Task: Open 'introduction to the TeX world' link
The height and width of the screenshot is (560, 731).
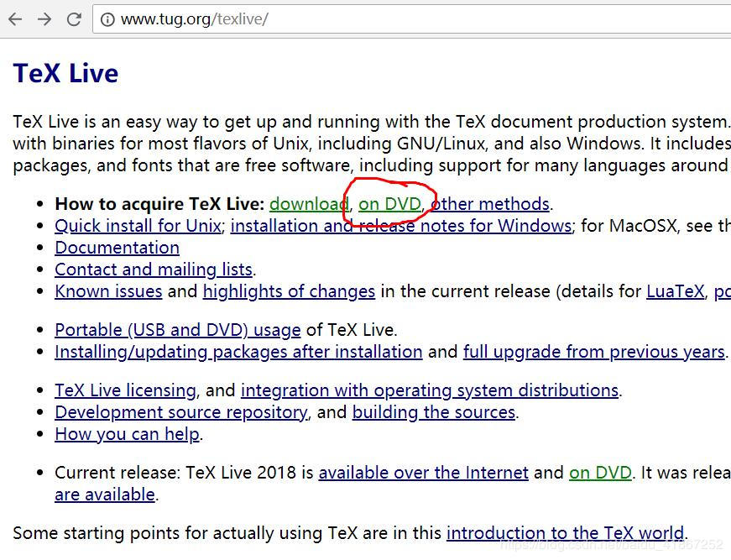Action: point(565,533)
